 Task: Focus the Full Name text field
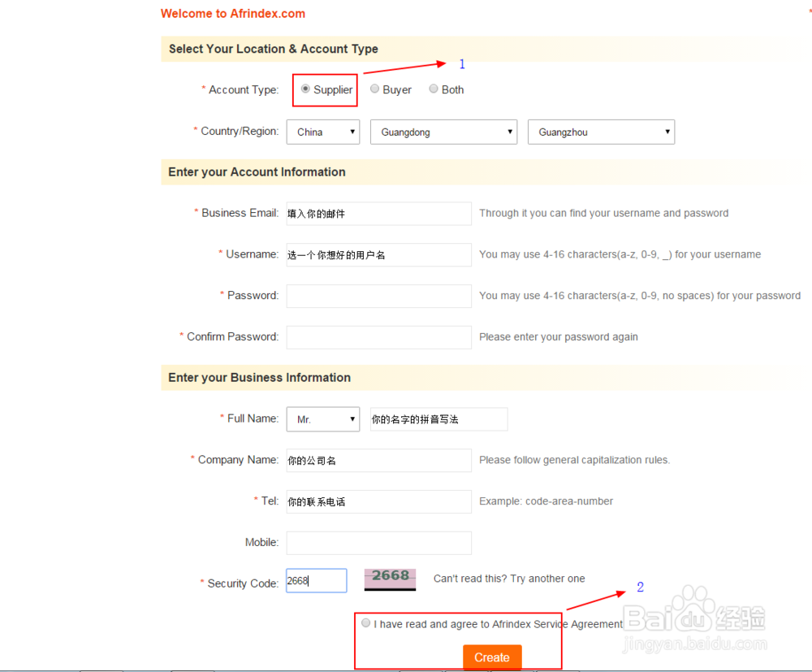click(438, 419)
